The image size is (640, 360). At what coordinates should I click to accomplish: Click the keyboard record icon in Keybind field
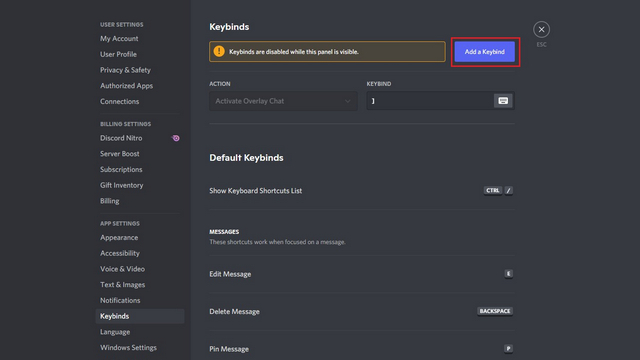(503, 101)
